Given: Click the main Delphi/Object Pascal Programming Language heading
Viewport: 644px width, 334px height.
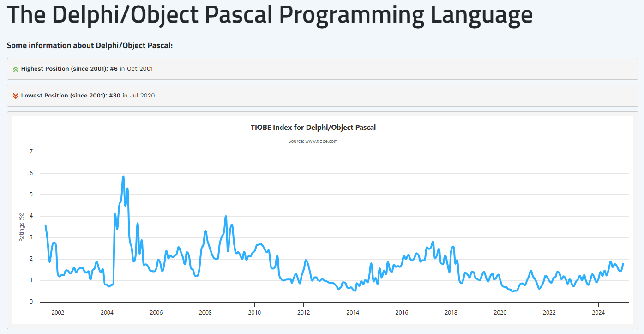Looking at the screenshot, I should (x=270, y=15).
